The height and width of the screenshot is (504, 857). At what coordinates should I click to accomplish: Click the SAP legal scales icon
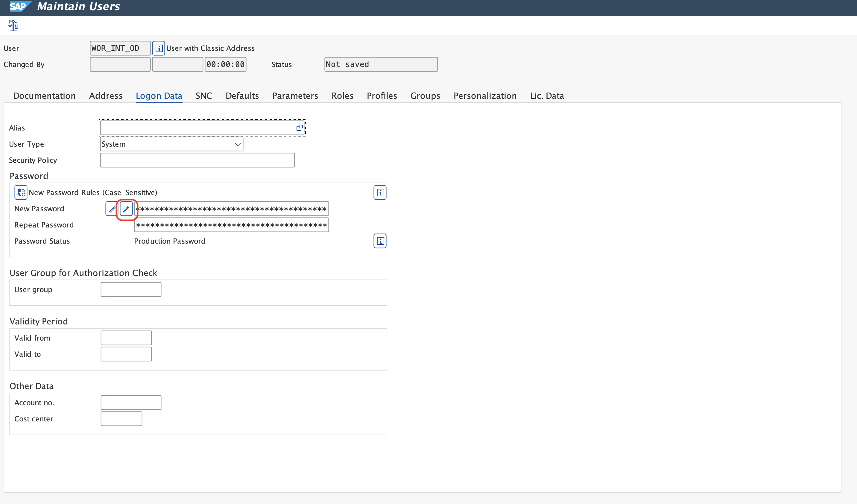coord(13,25)
